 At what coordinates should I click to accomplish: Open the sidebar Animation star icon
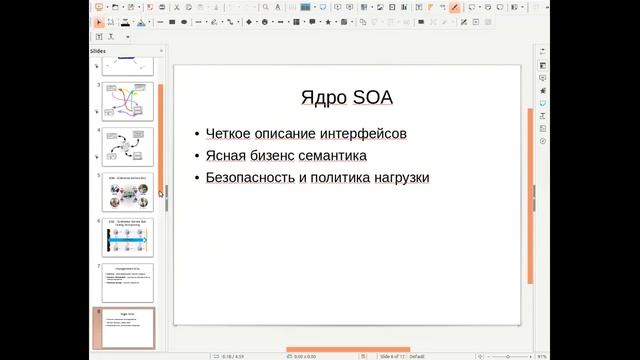click(x=542, y=91)
